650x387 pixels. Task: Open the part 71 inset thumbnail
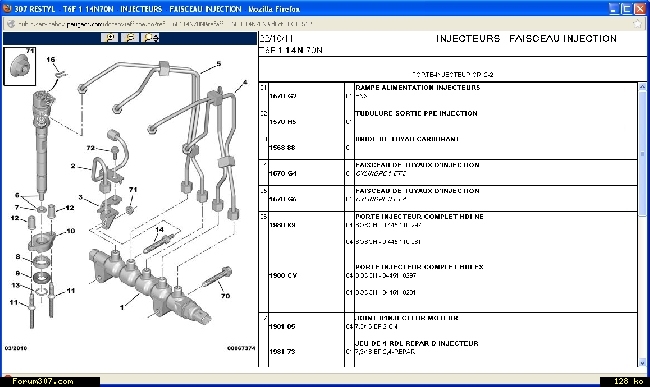tap(19, 66)
